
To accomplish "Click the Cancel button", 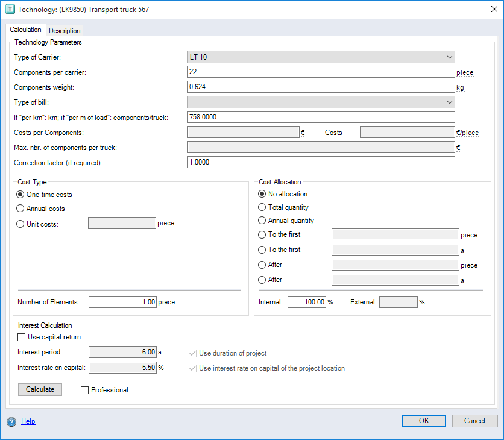I will 473,421.
